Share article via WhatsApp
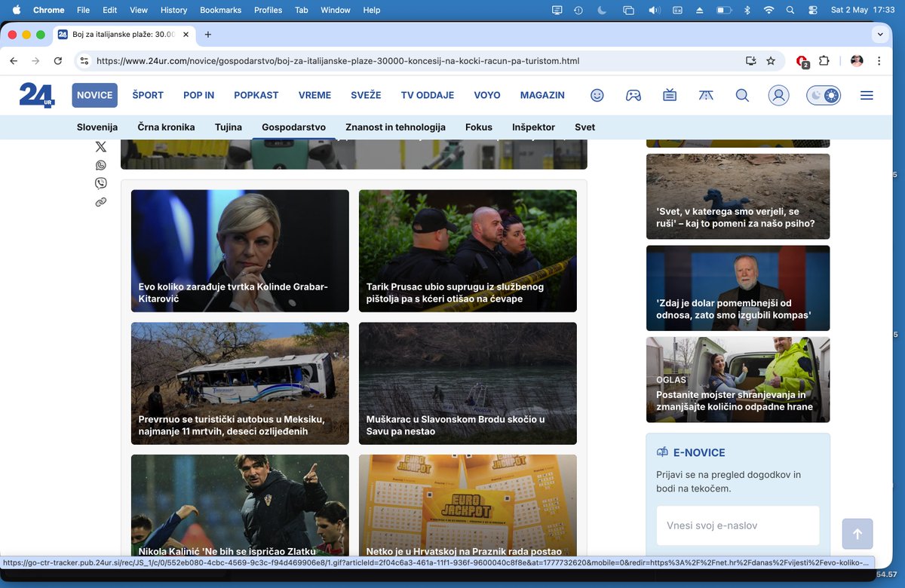 pyautogui.click(x=101, y=165)
